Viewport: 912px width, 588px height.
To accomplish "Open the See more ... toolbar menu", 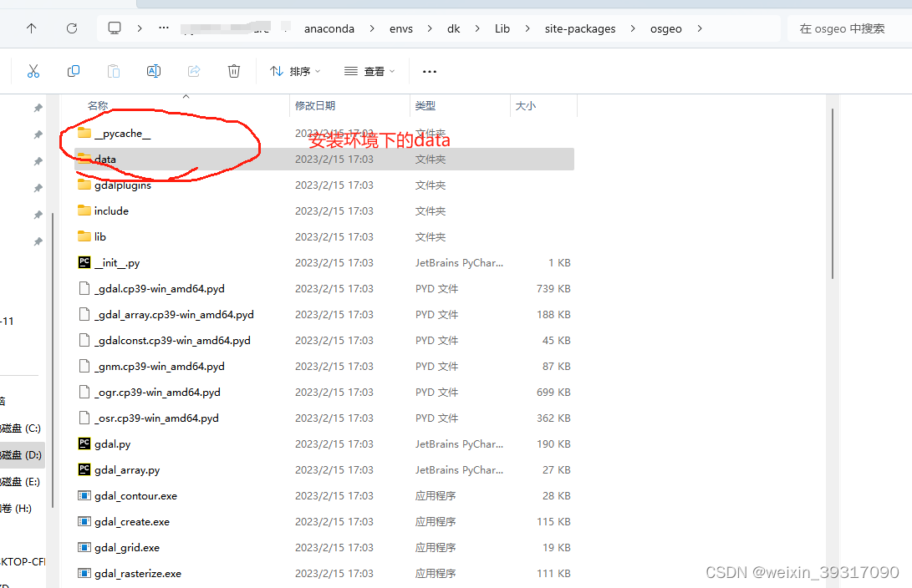I will [x=429, y=71].
